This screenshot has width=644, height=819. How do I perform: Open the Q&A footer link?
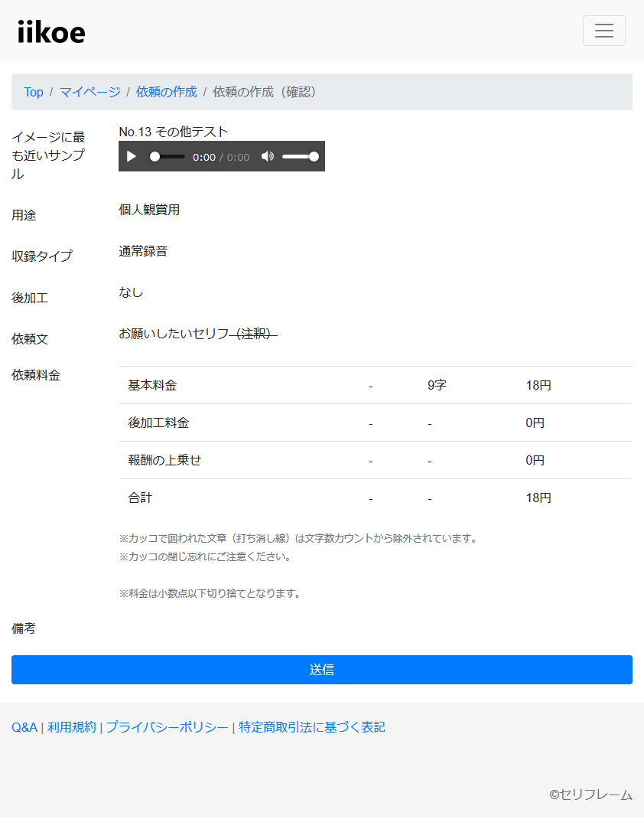click(24, 727)
